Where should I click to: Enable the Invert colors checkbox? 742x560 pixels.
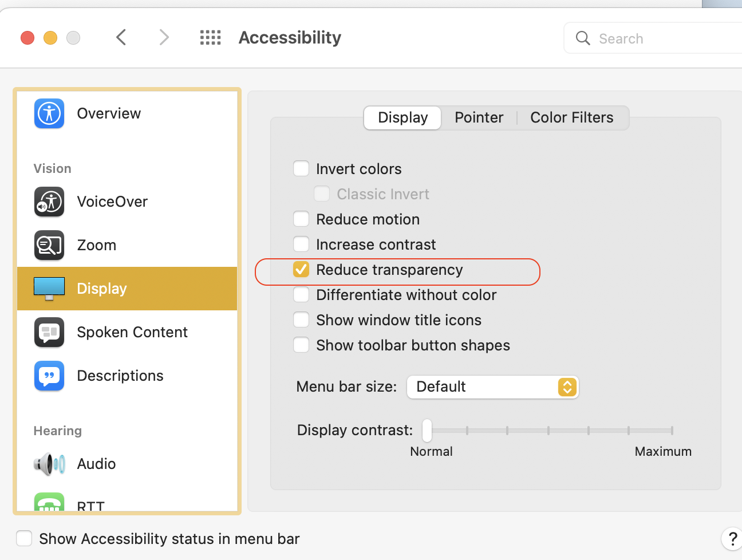(x=301, y=169)
